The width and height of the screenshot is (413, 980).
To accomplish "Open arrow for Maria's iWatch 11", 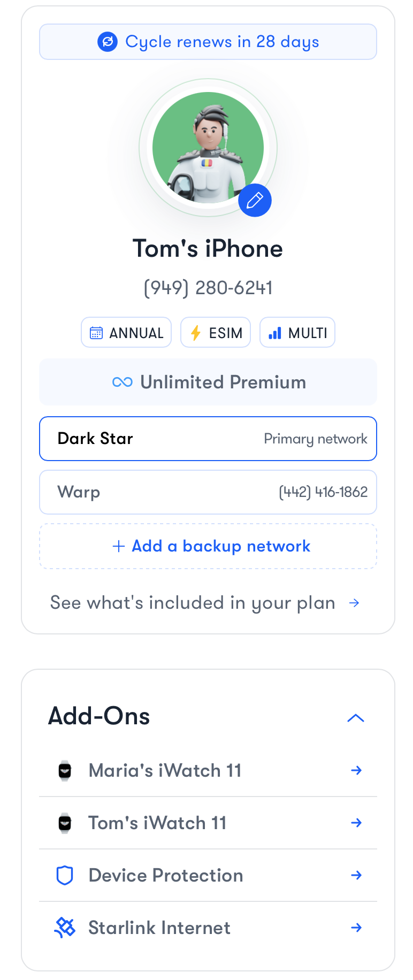I will coord(356,770).
